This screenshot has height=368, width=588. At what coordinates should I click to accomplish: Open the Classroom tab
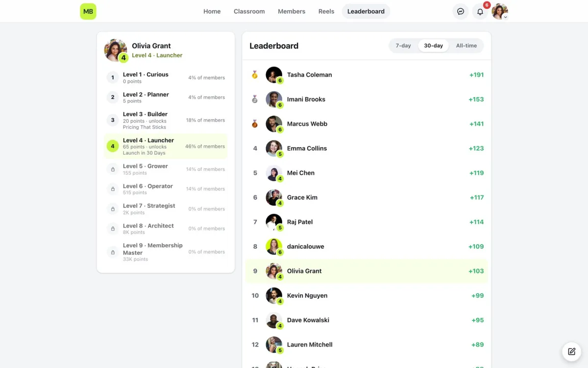point(249,11)
